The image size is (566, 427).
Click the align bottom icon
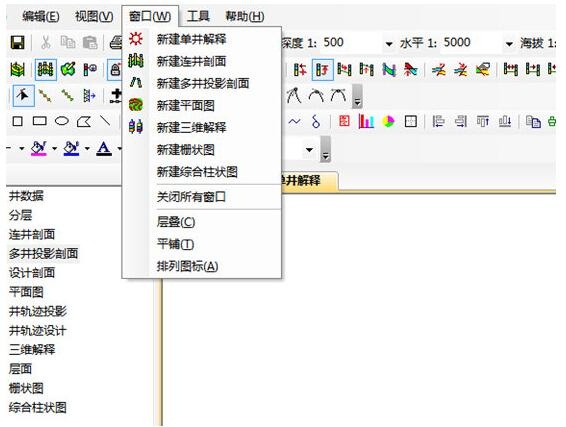pyautogui.click(x=505, y=121)
